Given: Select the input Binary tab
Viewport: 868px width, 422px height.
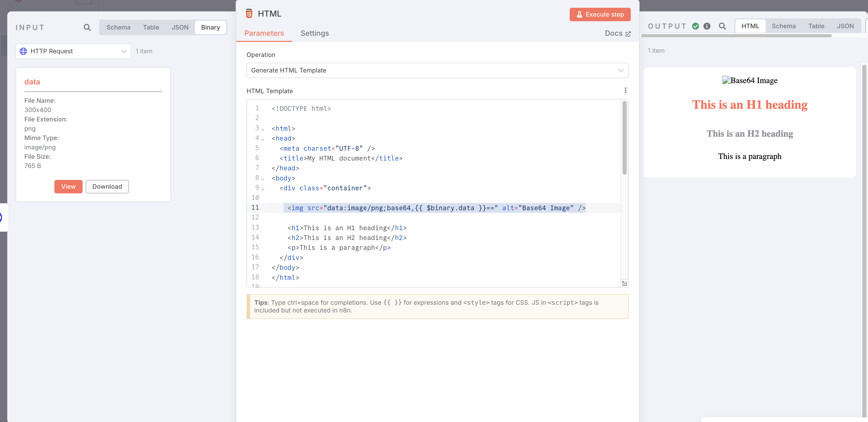Looking at the screenshot, I should click(x=210, y=27).
